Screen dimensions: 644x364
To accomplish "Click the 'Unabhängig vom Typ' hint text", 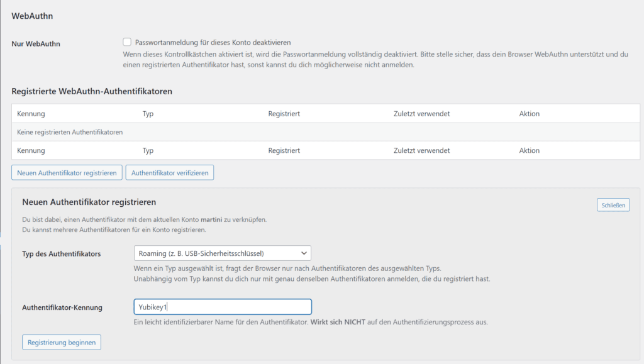I will tap(312, 279).
